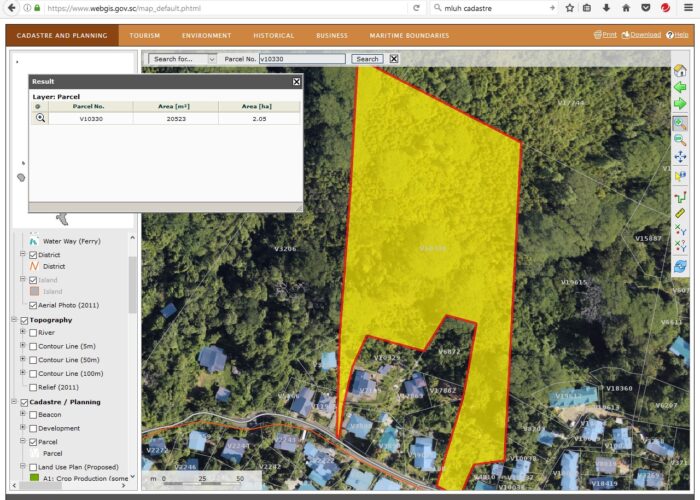The image size is (700, 500).
Task: Open the 'Search for...' dropdown
Action: tap(182, 59)
